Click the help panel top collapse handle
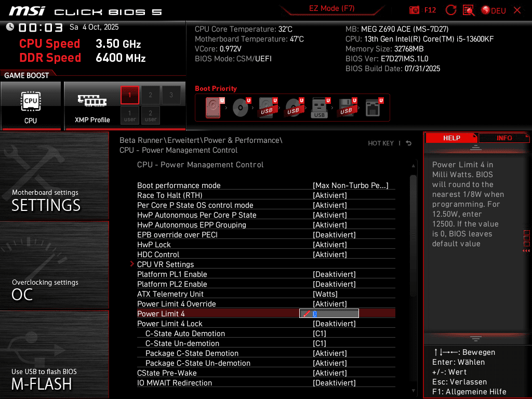532x399 pixels. (x=476, y=148)
